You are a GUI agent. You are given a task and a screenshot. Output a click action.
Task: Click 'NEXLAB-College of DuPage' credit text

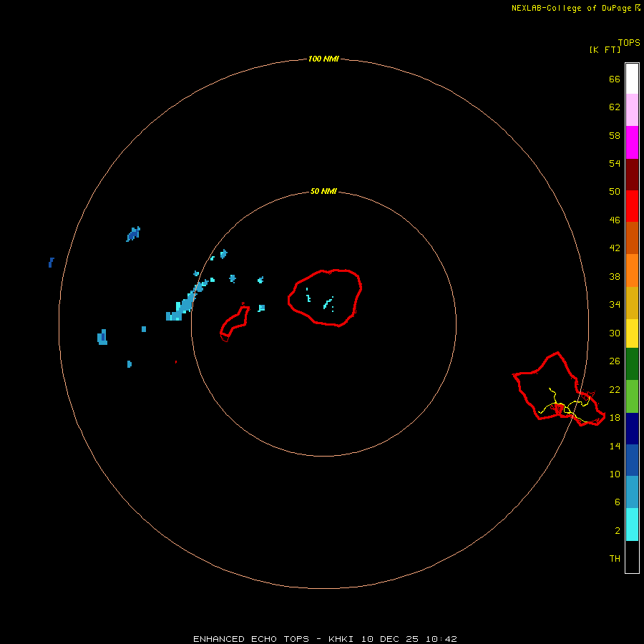(x=572, y=8)
